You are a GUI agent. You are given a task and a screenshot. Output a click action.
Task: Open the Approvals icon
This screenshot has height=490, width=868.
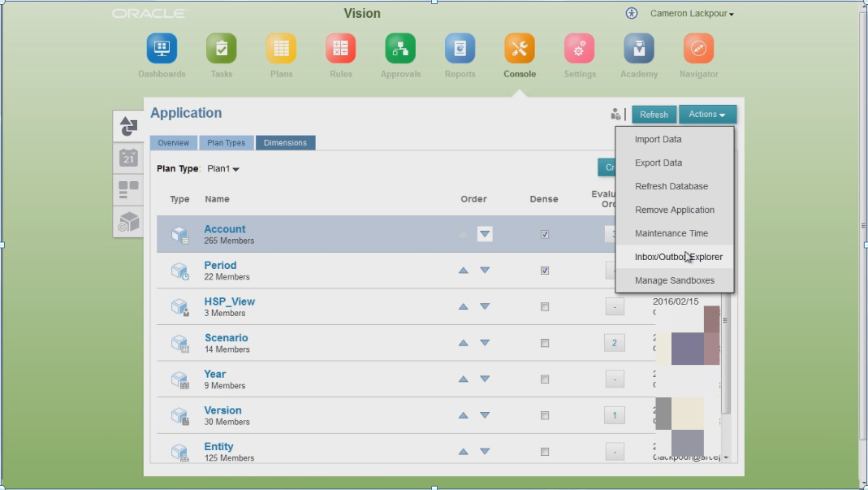pyautogui.click(x=400, y=48)
